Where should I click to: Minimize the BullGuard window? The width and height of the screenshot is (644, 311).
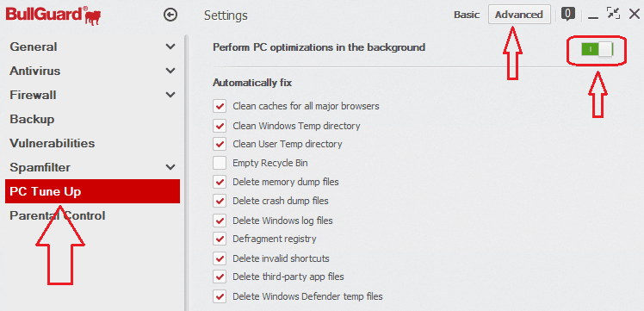pyautogui.click(x=592, y=17)
